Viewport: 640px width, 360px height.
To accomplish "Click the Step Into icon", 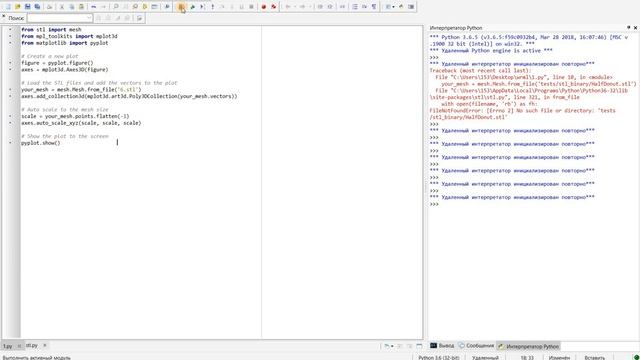I will coord(212,7).
